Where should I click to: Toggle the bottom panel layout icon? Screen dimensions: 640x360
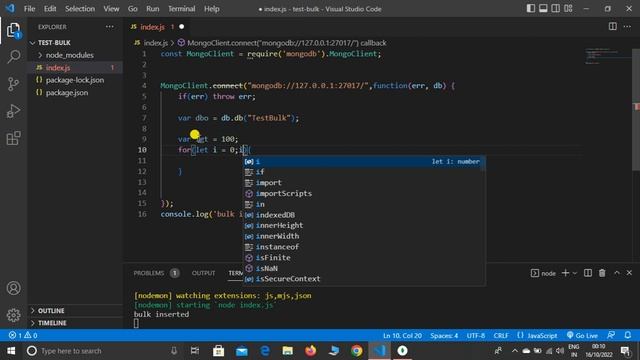point(543,9)
